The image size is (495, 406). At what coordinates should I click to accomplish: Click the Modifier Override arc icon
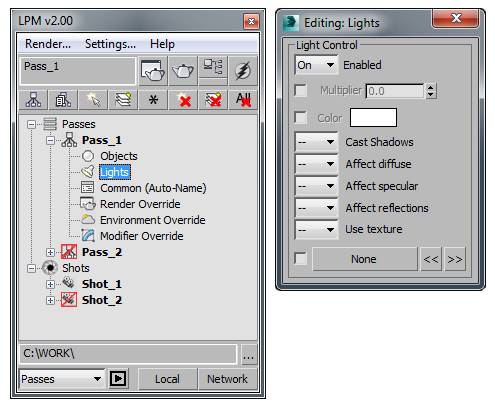click(x=88, y=235)
